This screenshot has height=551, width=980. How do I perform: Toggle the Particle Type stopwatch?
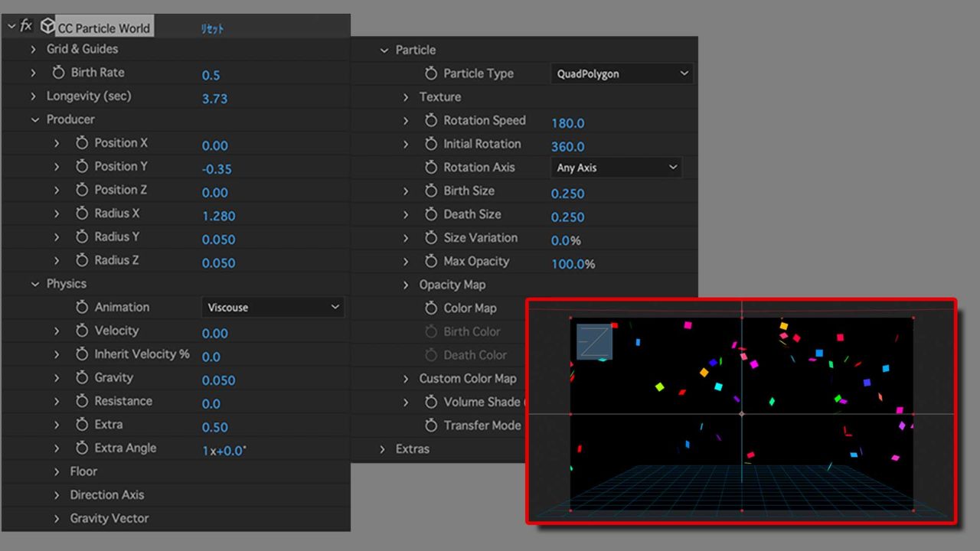point(431,73)
